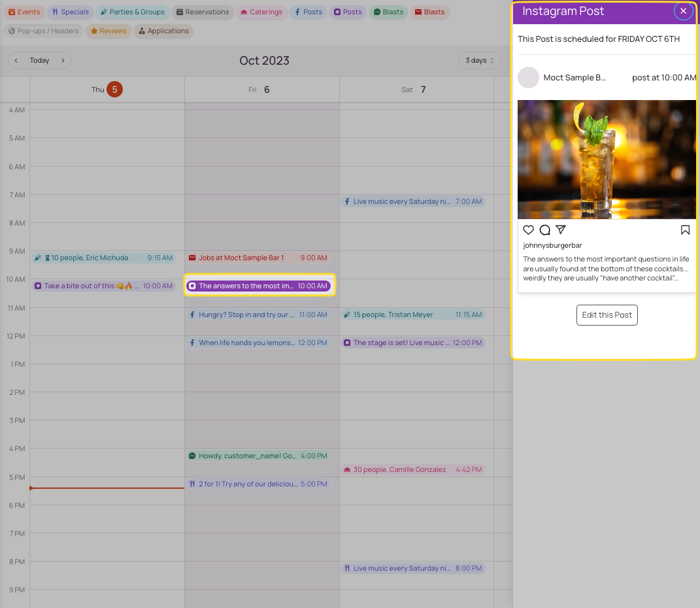Open The stage is set! Live music post
700x608 pixels.
(x=413, y=343)
